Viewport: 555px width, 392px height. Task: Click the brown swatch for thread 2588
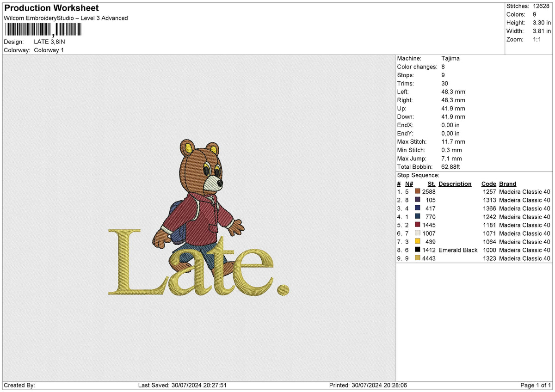pos(418,192)
